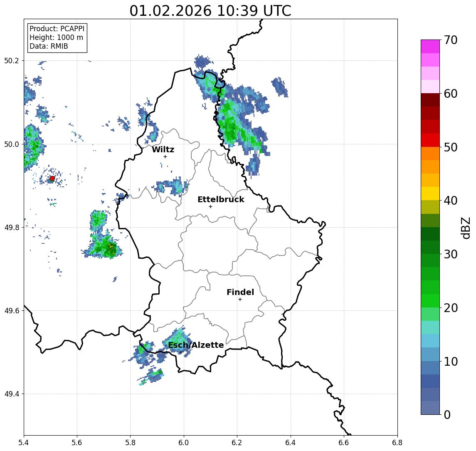
Task: Click the 49.4 latitude axis label
Action: (12, 394)
